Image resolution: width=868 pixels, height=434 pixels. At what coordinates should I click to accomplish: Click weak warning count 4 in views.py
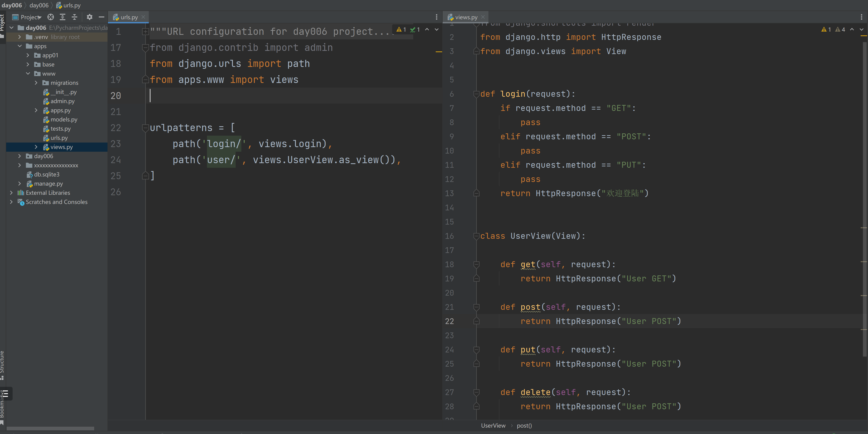pyautogui.click(x=840, y=29)
